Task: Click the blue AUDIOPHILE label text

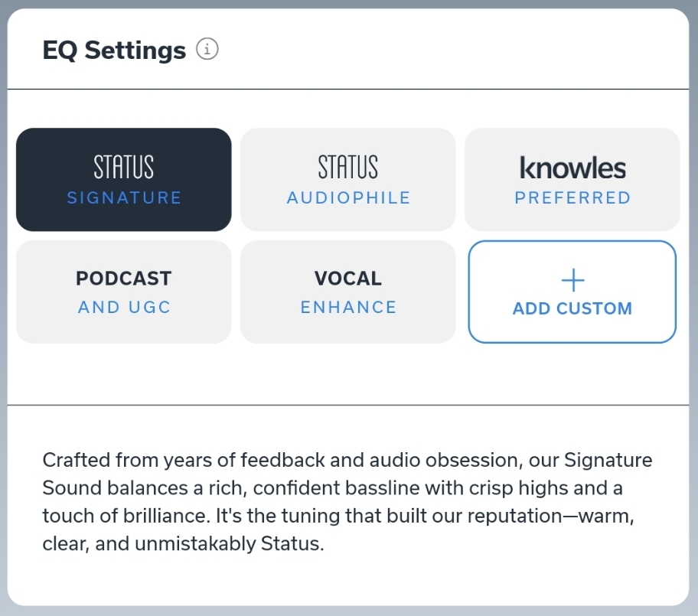Action: coord(348,198)
